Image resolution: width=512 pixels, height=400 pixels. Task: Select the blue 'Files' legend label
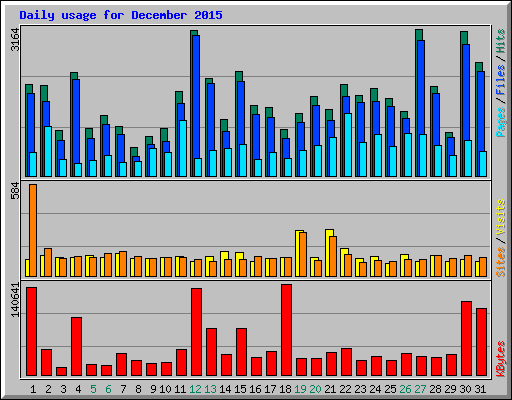(x=501, y=80)
